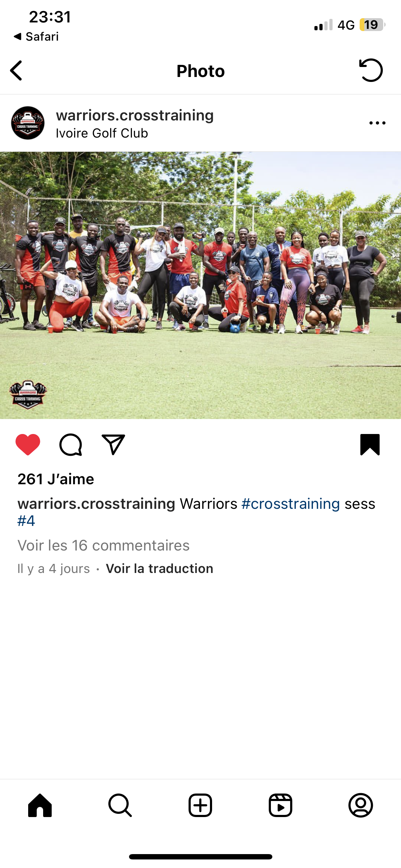This screenshot has width=401, height=868.
Task: Open the three-dot post options menu
Action: pyautogui.click(x=377, y=123)
